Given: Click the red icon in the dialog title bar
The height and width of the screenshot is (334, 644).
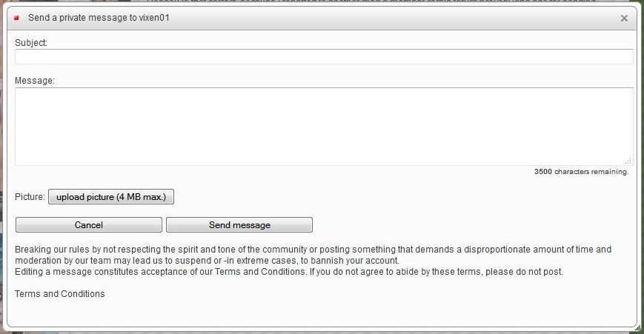Looking at the screenshot, I should 16,17.
